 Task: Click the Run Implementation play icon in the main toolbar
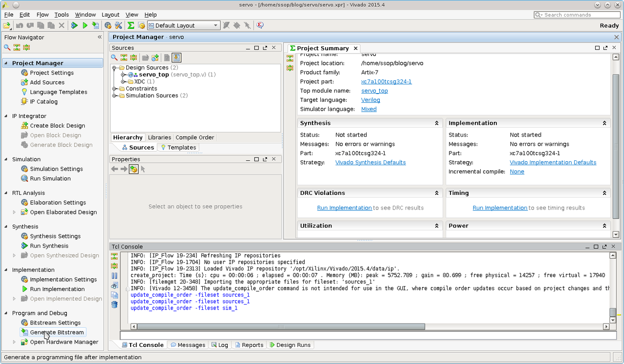click(85, 25)
